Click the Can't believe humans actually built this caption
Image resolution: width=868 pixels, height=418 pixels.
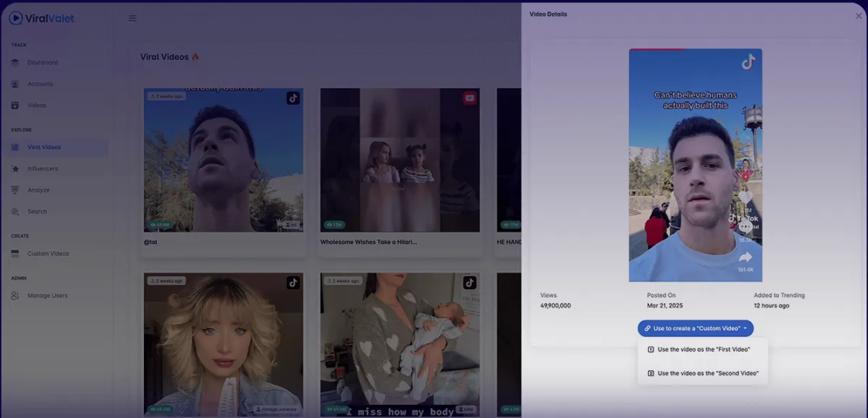(x=695, y=101)
